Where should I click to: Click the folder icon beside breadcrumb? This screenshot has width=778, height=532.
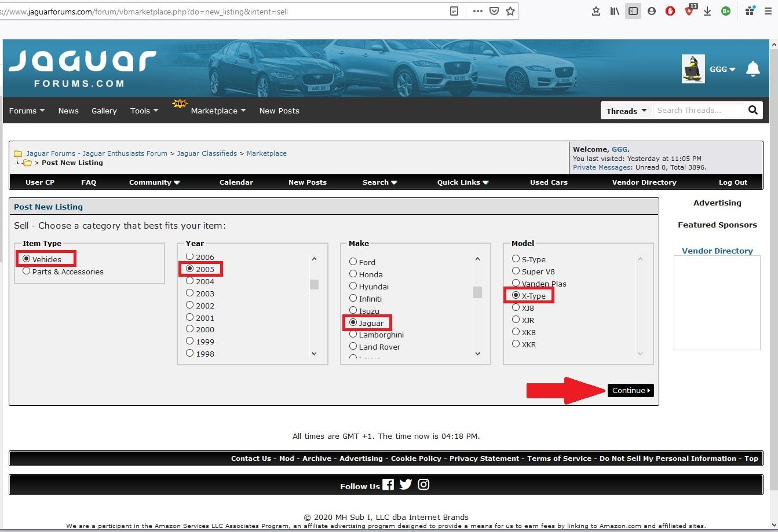click(18, 153)
